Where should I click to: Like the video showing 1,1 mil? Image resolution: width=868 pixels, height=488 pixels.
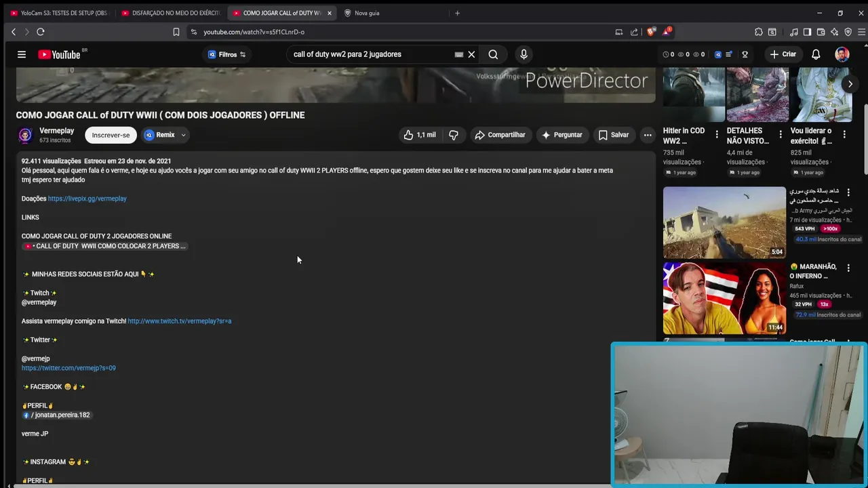coord(420,135)
